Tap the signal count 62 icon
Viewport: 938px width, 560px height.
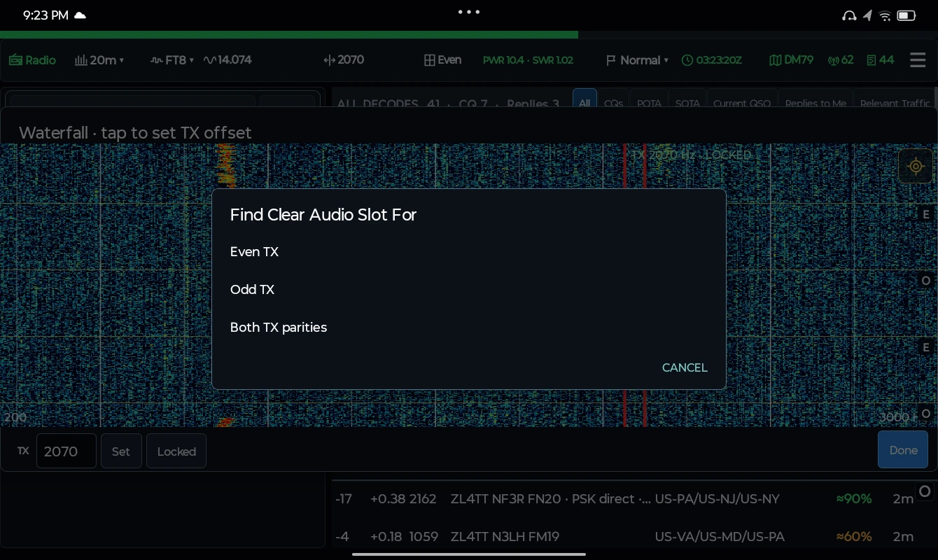point(841,60)
